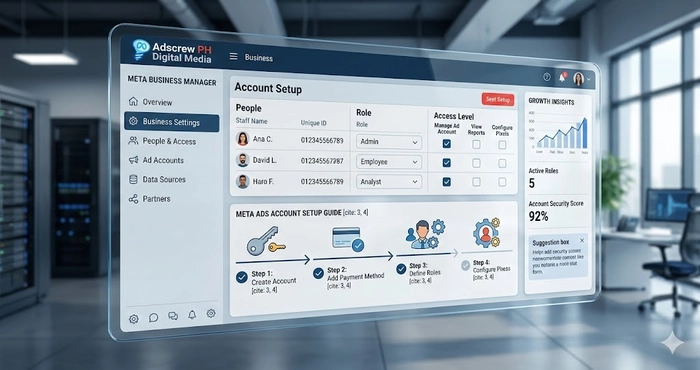Click the Business label in the top bar
The image size is (700, 370).
[x=258, y=58]
